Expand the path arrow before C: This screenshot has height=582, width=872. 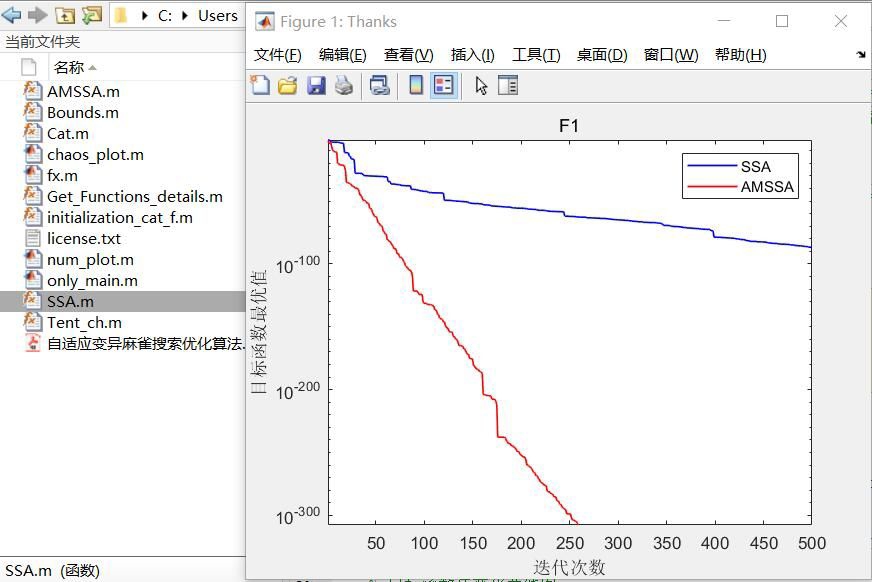coord(145,16)
